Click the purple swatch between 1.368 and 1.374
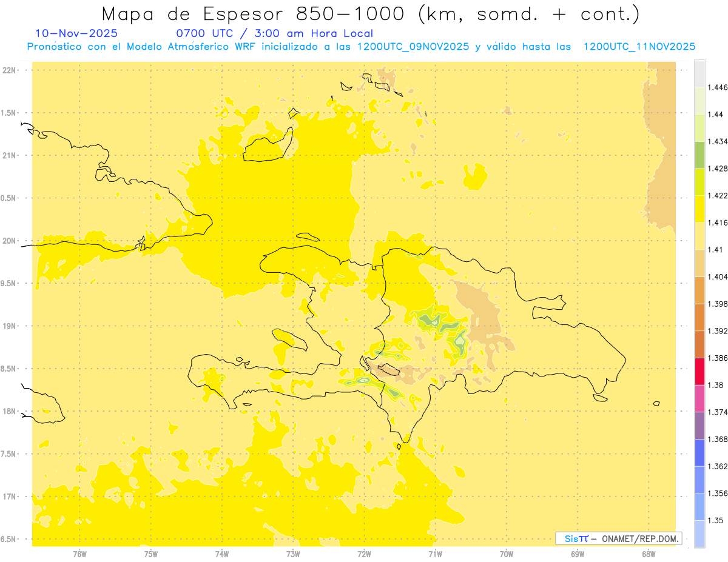 (699, 426)
